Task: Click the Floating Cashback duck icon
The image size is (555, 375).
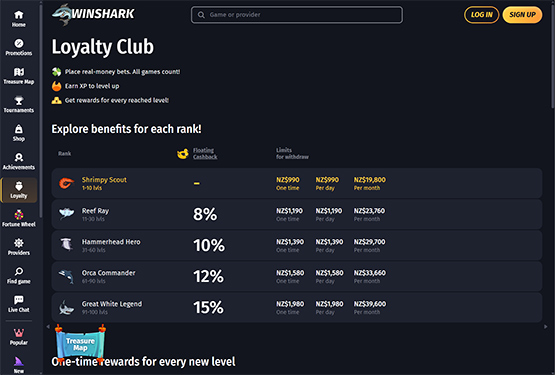Action: point(183,154)
